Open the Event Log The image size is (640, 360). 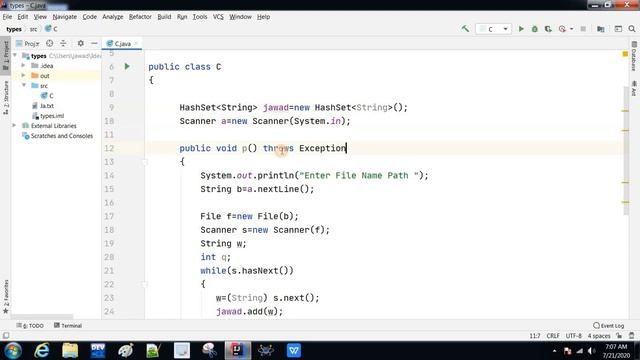609,325
